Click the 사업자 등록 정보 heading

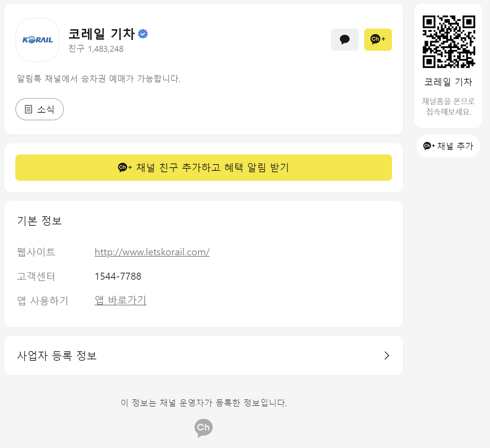57,355
